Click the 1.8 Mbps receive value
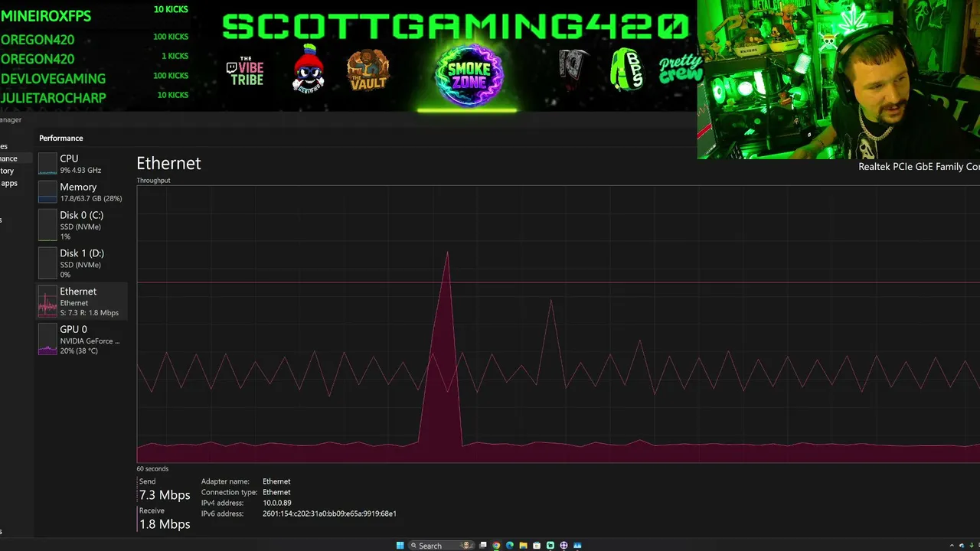 [165, 524]
